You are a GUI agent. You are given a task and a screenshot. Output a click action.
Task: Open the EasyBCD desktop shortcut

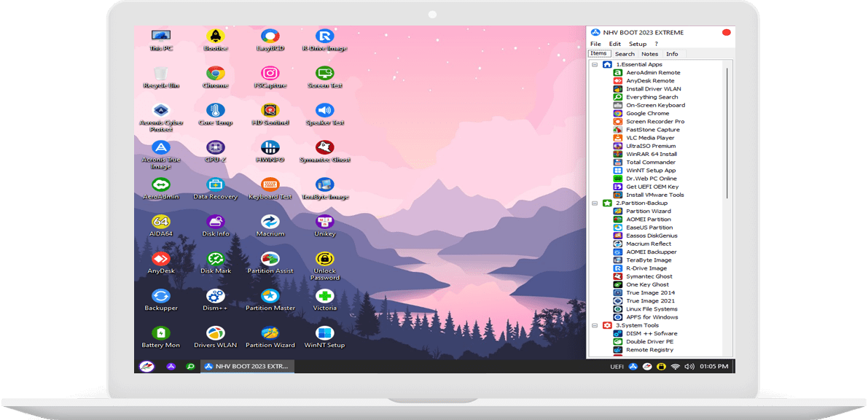pos(270,40)
